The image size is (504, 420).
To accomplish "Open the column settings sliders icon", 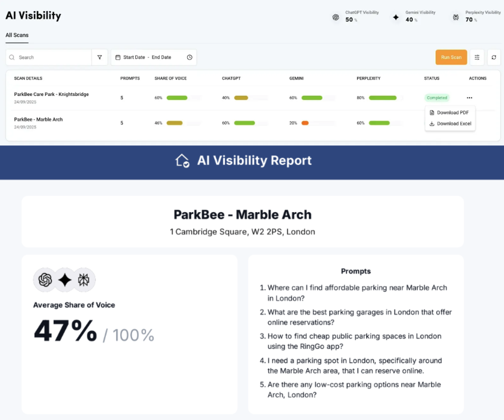I will pos(477,57).
